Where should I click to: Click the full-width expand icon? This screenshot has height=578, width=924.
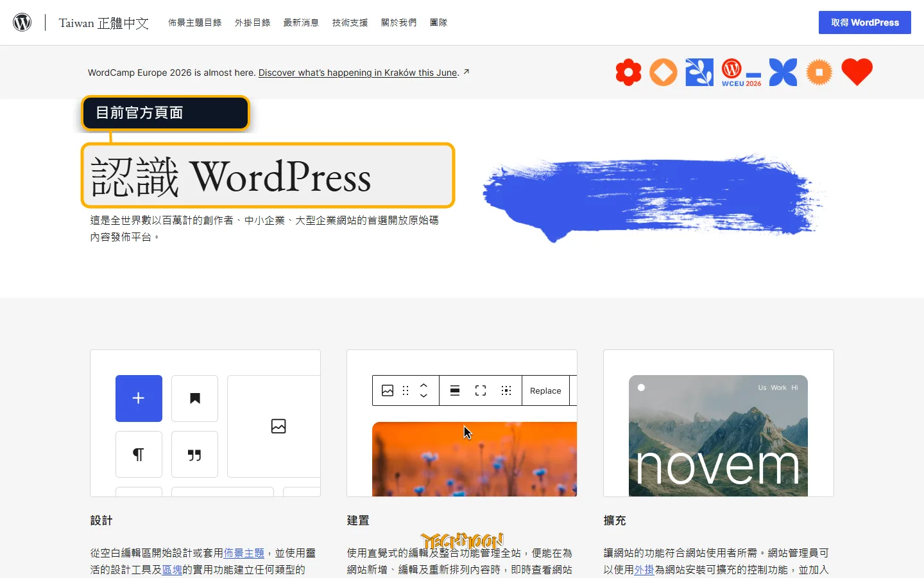click(481, 390)
